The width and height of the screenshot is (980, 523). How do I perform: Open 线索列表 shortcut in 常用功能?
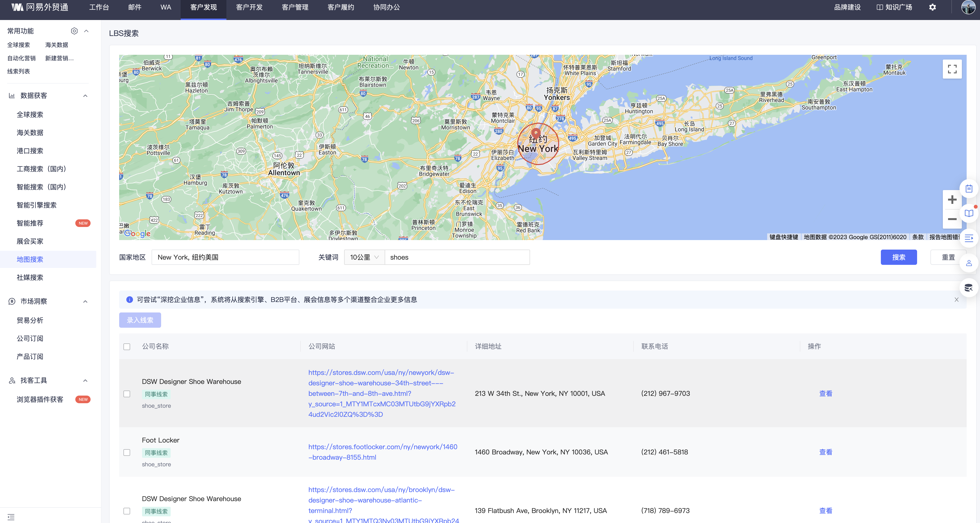coord(18,71)
